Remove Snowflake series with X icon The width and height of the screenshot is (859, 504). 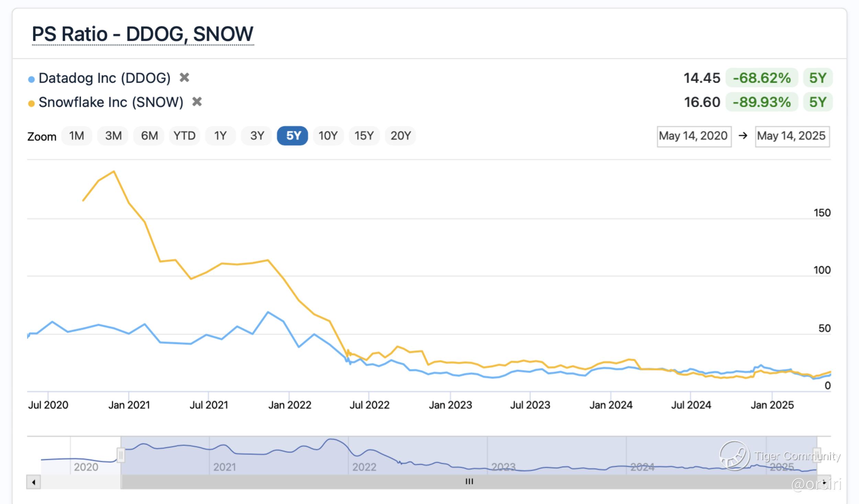pyautogui.click(x=197, y=102)
